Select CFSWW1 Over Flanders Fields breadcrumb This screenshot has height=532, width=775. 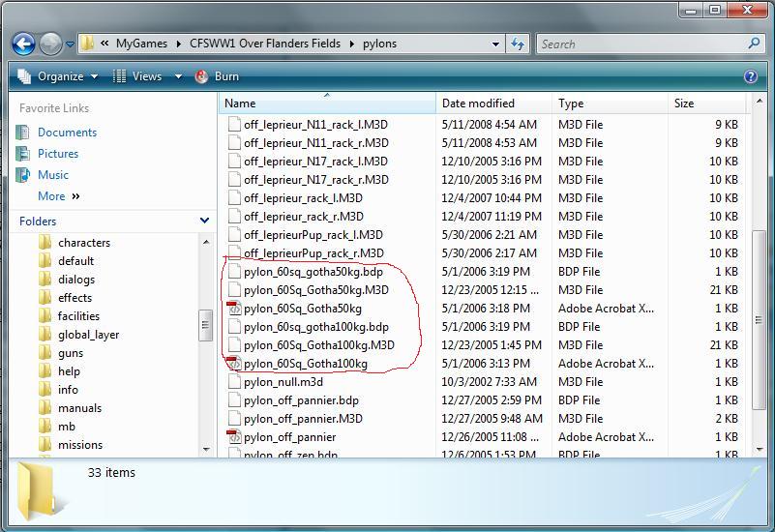[265, 44]
